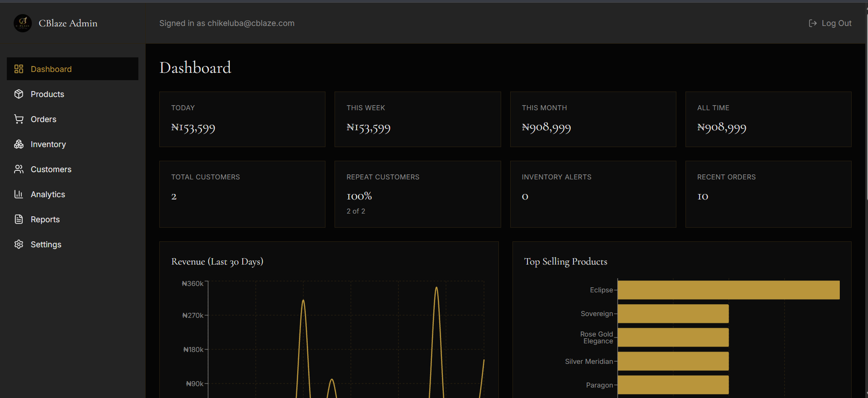The width and height of the screenshot is (868, 398).
Task: Click the ₦180k axis label
Action: point(193,350)
